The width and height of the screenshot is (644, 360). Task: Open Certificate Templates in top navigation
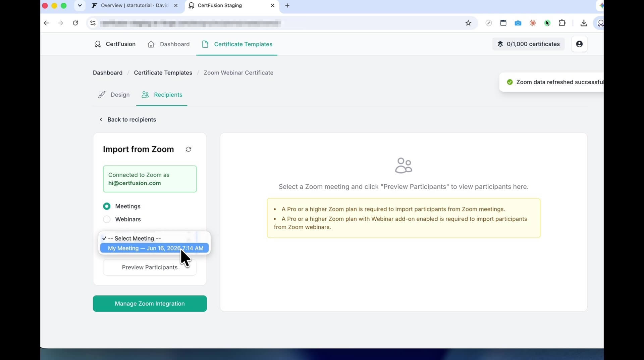pyautogui.click(x=237, y=44)
